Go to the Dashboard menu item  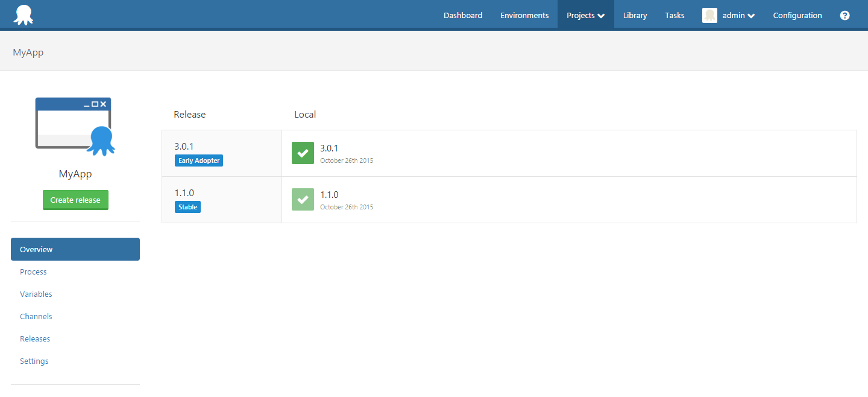pos(463,16)
